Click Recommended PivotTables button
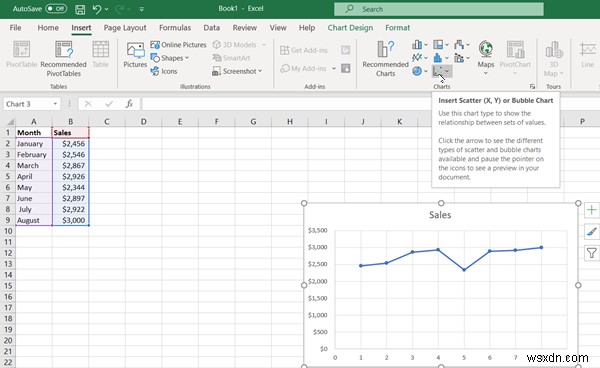The image size is (600, 368). pos(64,59)
